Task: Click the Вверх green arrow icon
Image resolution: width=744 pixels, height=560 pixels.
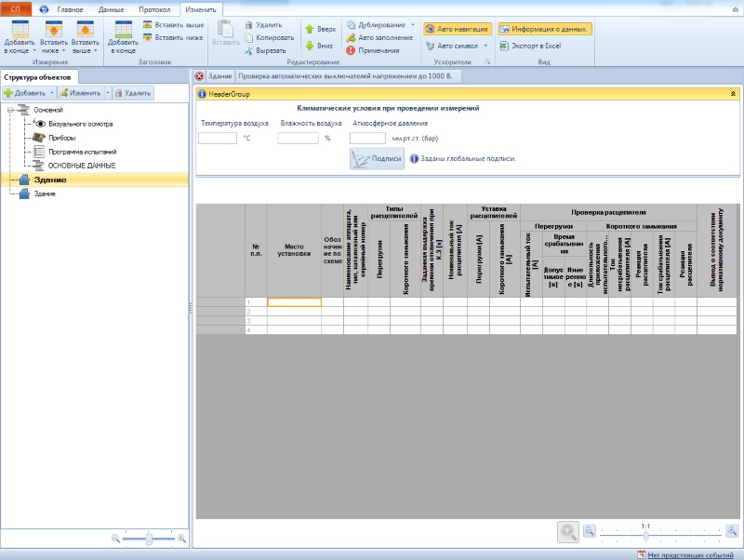Action: (310, 29)
